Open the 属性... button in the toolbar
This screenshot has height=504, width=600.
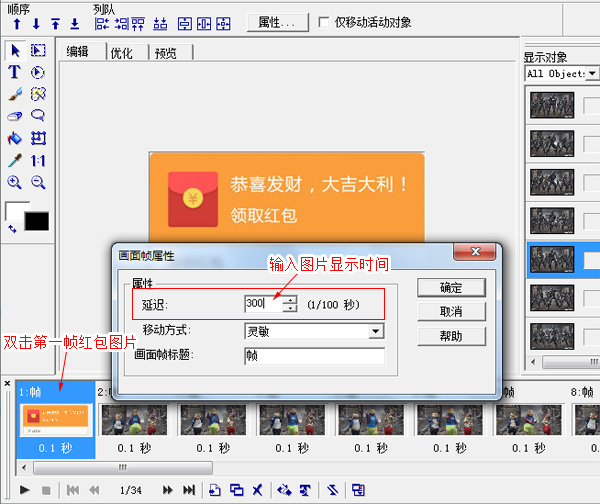tap(277, 22)
